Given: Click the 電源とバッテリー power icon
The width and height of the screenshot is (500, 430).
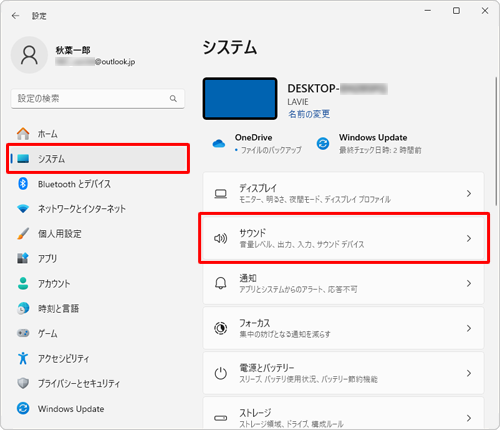Looking at the screenshot, I should [221, 373].
